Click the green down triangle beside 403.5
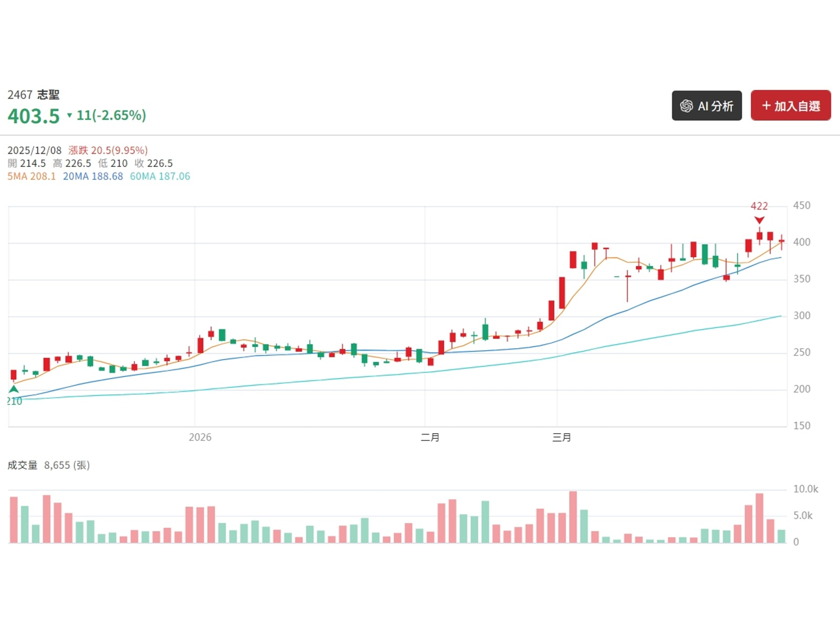The height and width of the screenshot is (630, 840). click(69, 115)
